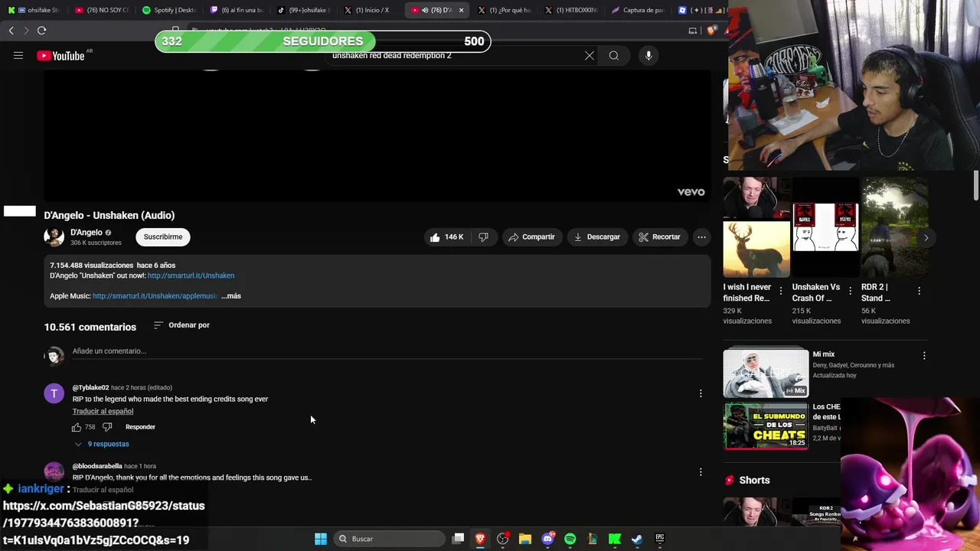Subscribe to D'Angelo with Suscribirme
Screen dimensions: 980x551
(163, 237)
